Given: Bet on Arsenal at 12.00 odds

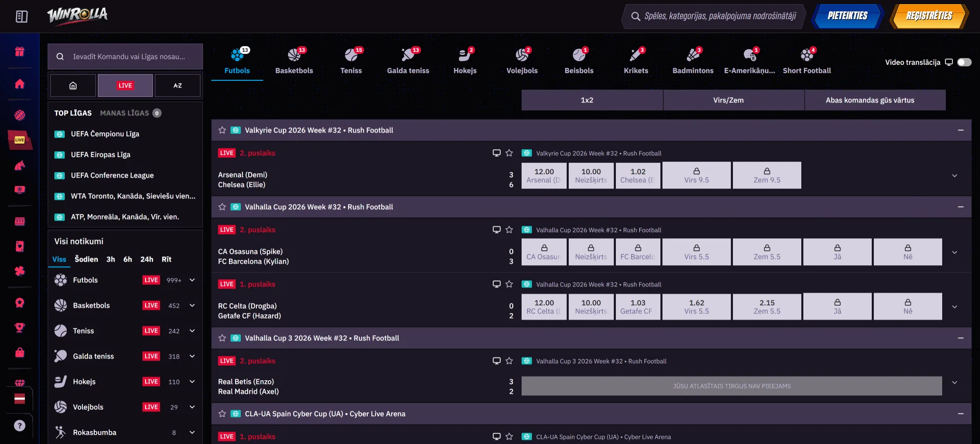Looking at the screenshot, I should (544, 175).
